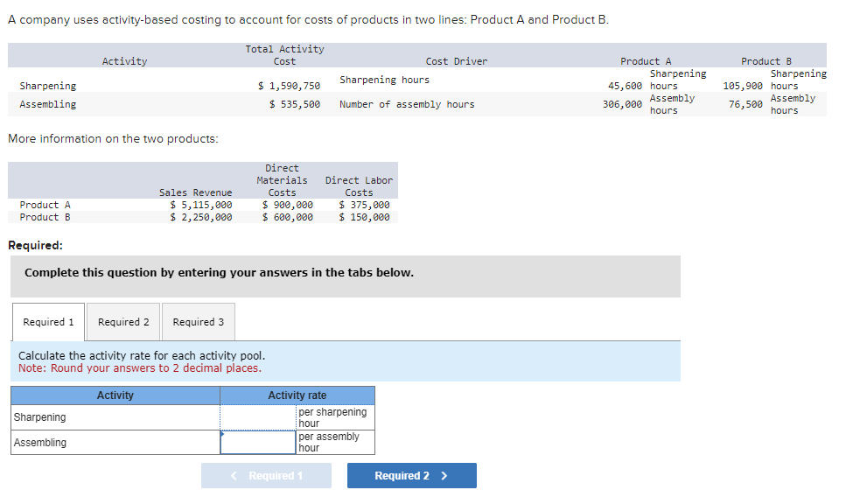Click the Required 1 back button
860x504 pixels.
point(266,475)
